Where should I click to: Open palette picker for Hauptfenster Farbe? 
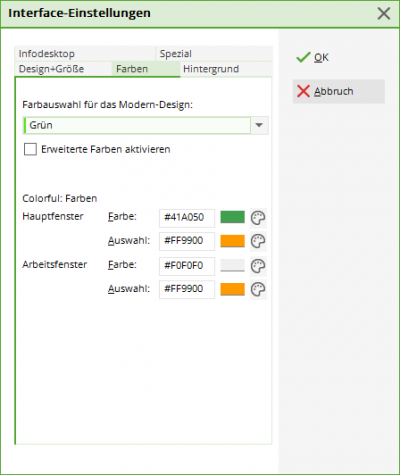258,218
